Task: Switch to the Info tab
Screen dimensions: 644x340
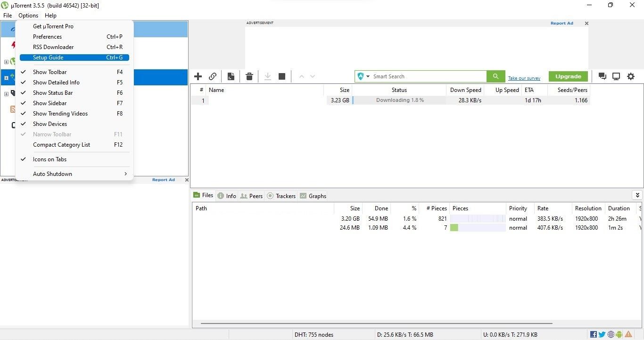Action: [227, 196]
